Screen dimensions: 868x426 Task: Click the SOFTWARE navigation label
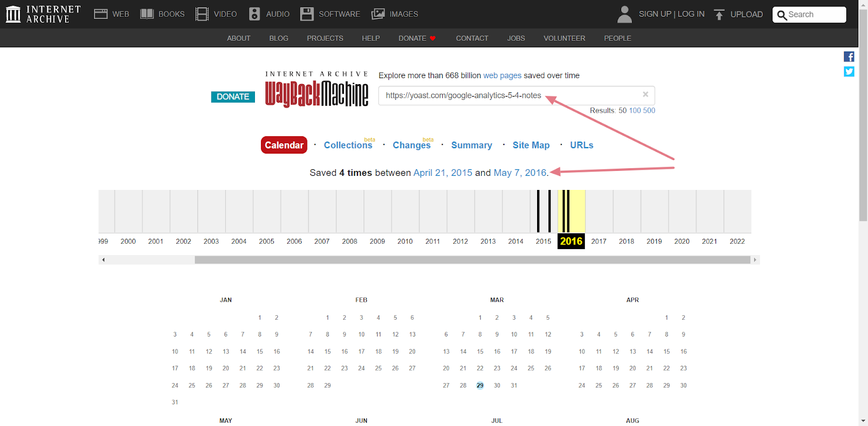pos(340,14)
